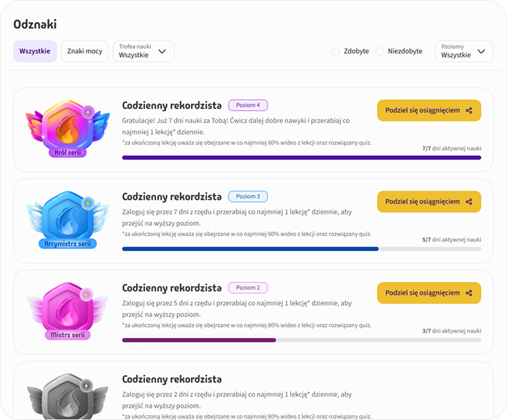Expand the Poziomy filter dropdown
Image resolution: width=507 pixels, height=420 pixels.
pyautogui.click(x=464, y=51)
